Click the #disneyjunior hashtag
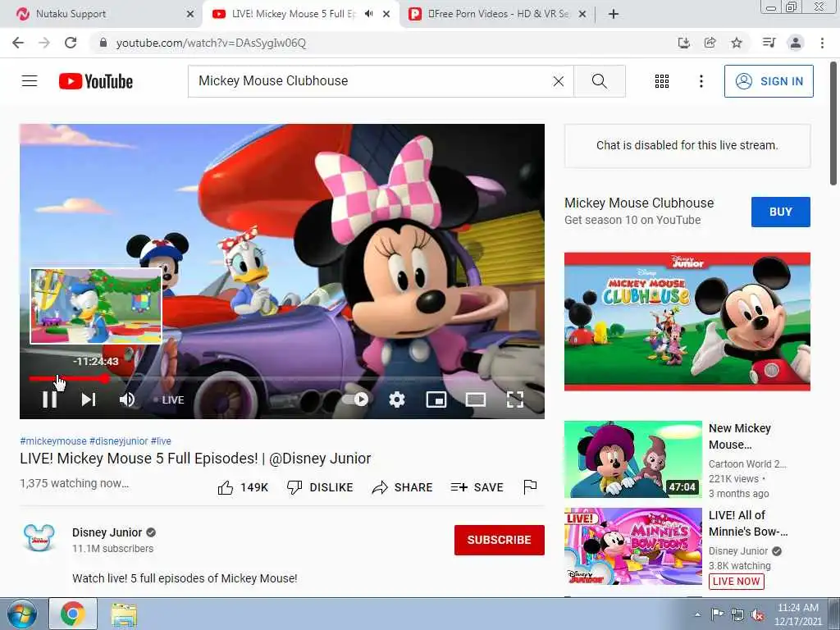This screenshot has height=630, width=840. pyautogui.click(x=118, y=441)
